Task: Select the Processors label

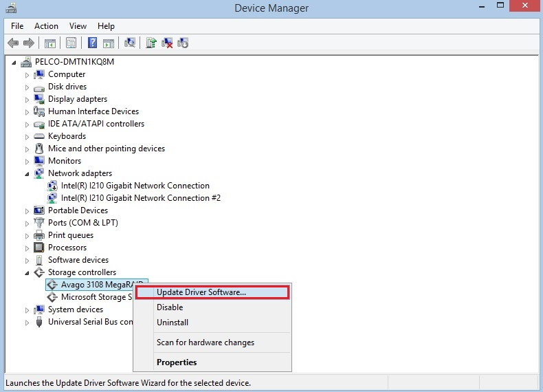Action: 67,248
